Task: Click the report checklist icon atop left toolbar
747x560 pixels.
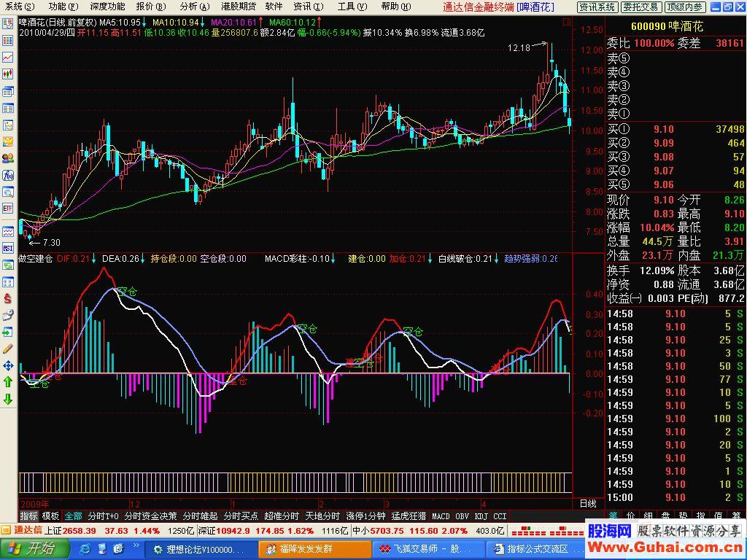Action: point(7,23)
